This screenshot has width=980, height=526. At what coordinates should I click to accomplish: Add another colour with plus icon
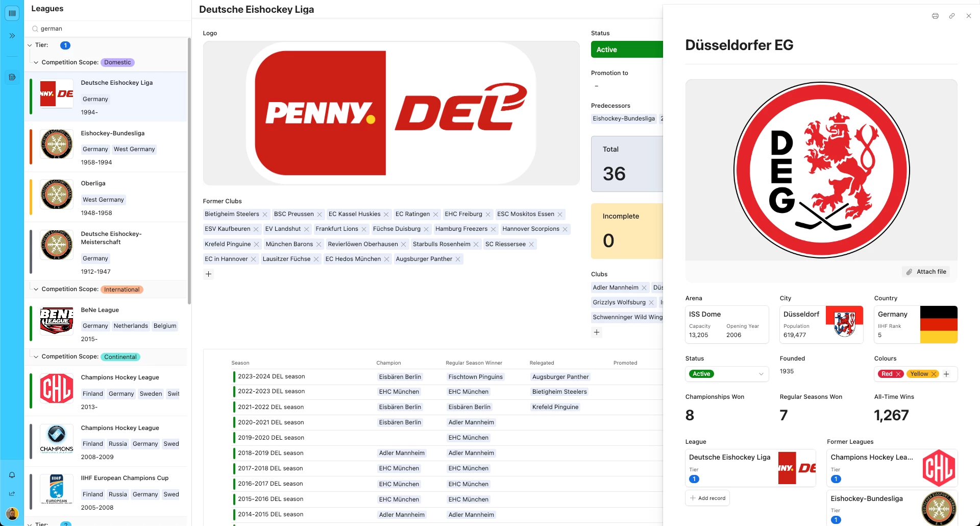coord(946,374)
